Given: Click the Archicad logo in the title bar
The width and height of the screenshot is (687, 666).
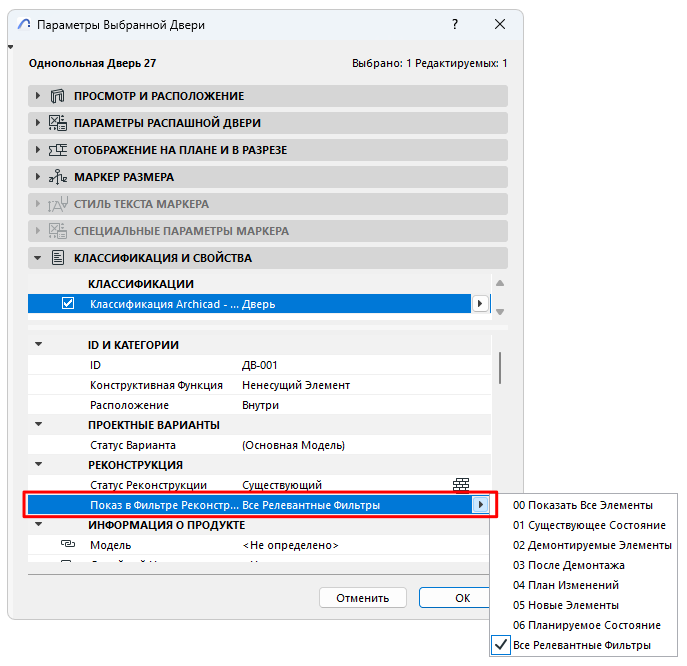Looking at the screenshot, I should click(x=24, y=24).
